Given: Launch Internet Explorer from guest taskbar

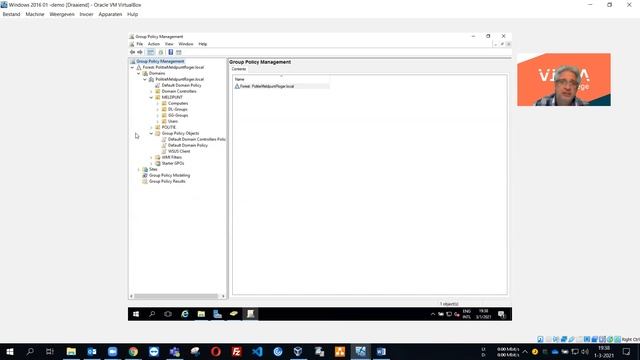Looking at the screenshot, I should pyautogui.click(x=184, y=314).
